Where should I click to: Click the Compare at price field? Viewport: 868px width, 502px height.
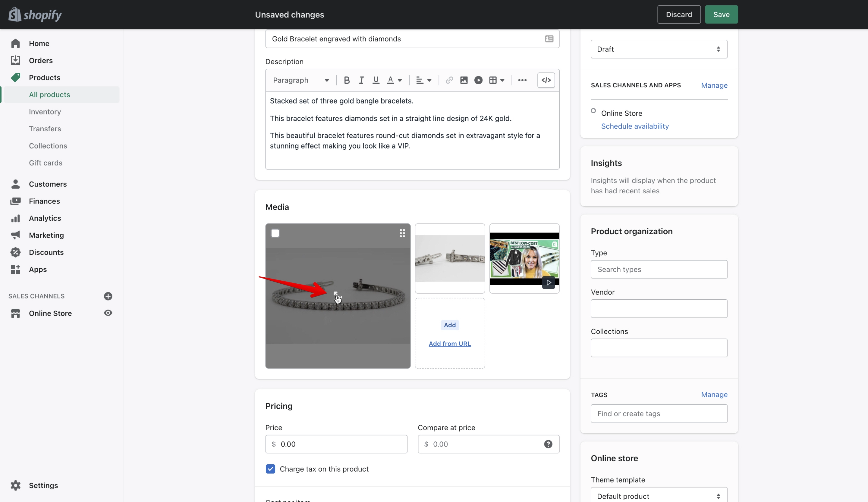pyautogui.click(x=488, y=444)
